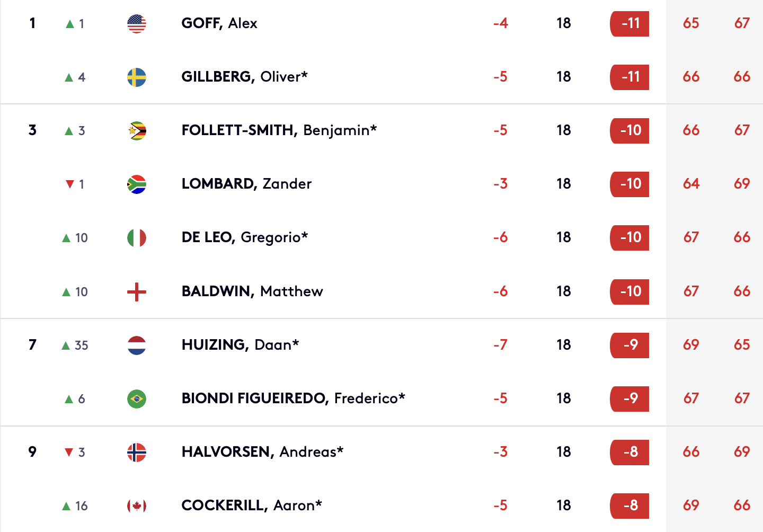
Task: Click the Netherlands flag beside Huizing
Action: point(137,345)
